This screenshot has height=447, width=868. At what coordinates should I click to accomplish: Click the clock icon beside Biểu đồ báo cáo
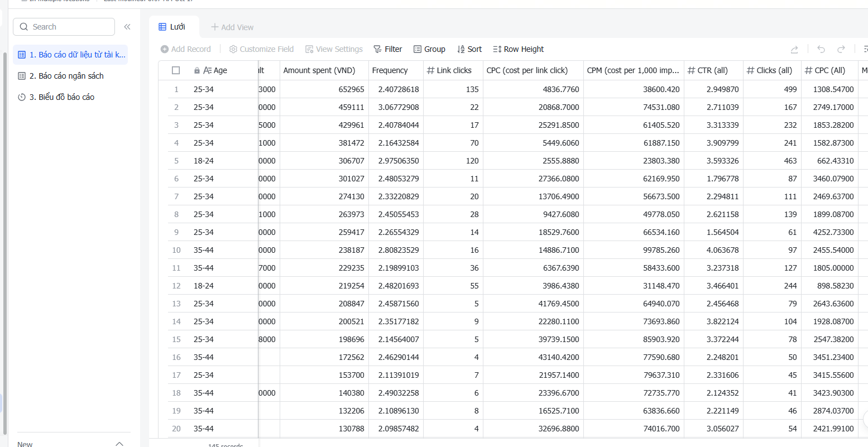[x=22, y=97]
